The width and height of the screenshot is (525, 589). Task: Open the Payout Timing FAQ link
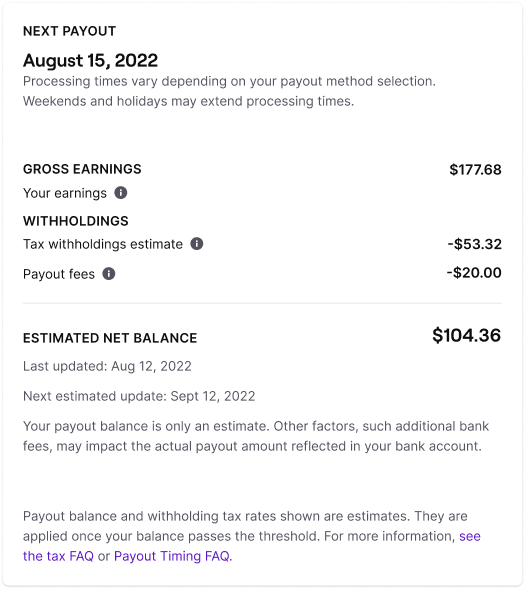click(173, 556)
